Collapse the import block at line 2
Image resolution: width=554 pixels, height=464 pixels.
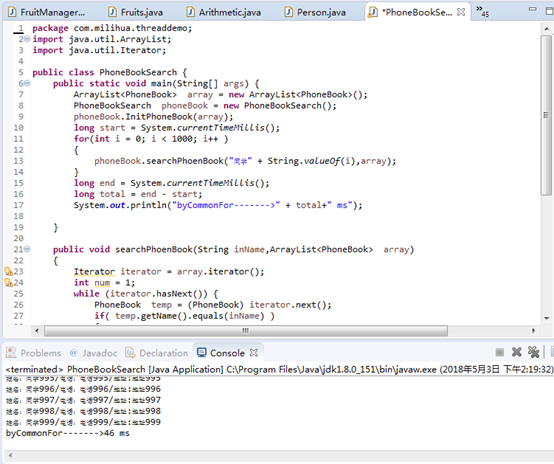[27, 39]
